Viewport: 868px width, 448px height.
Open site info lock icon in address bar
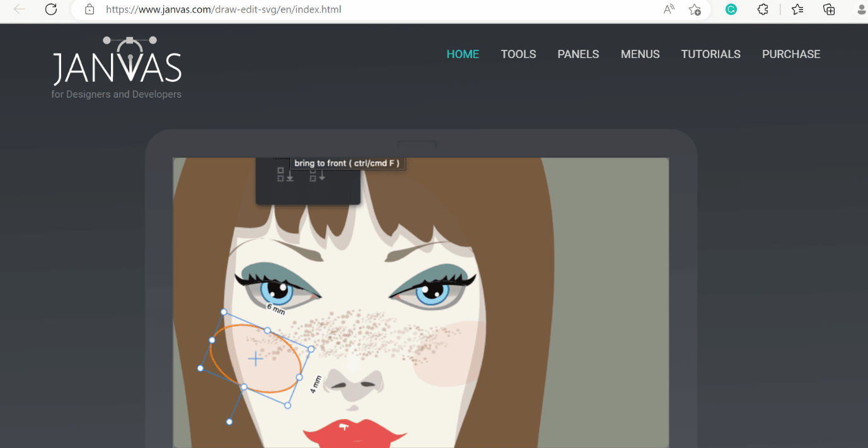click(x=90, y=9)
